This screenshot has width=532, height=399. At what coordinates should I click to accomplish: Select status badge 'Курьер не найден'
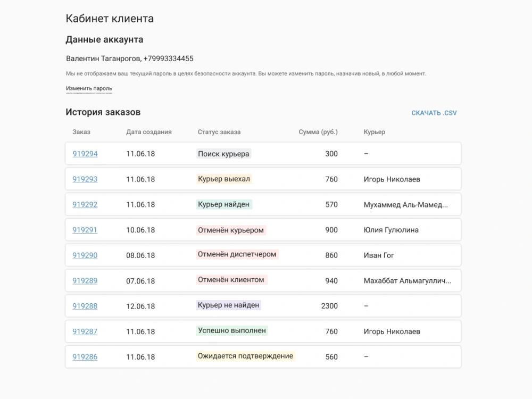click(228, 305)
